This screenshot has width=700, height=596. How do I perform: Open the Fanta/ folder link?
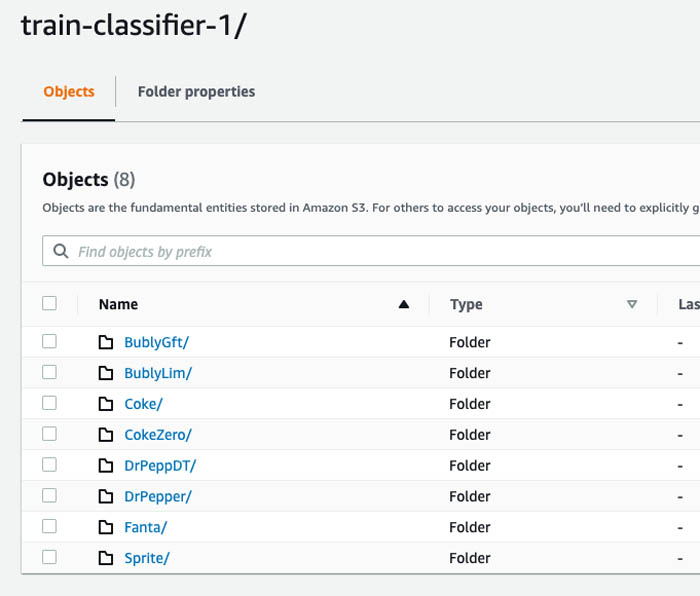pos(146,527)
